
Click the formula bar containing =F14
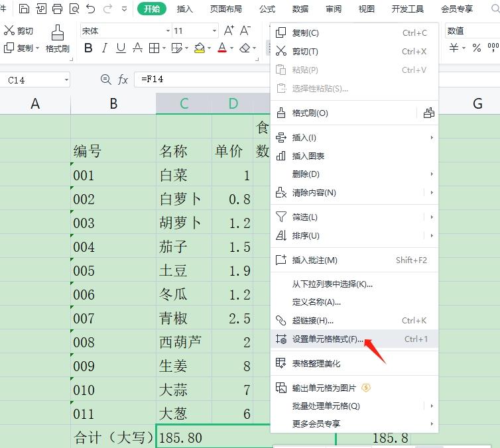202,80
